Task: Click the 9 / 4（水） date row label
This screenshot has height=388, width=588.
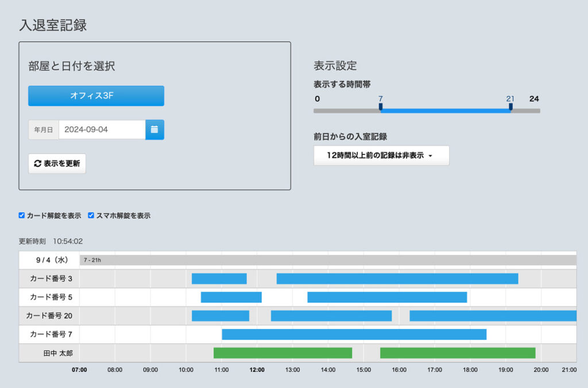Action: tap(49, 260)
